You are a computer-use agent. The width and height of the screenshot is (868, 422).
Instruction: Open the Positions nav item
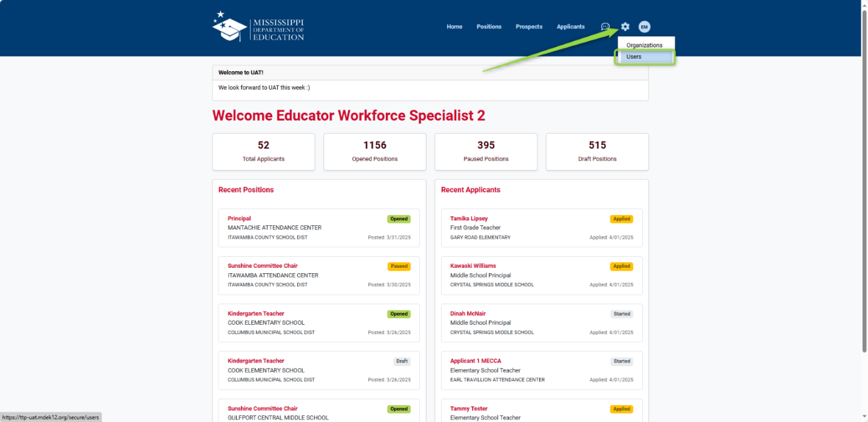point(489,27)
